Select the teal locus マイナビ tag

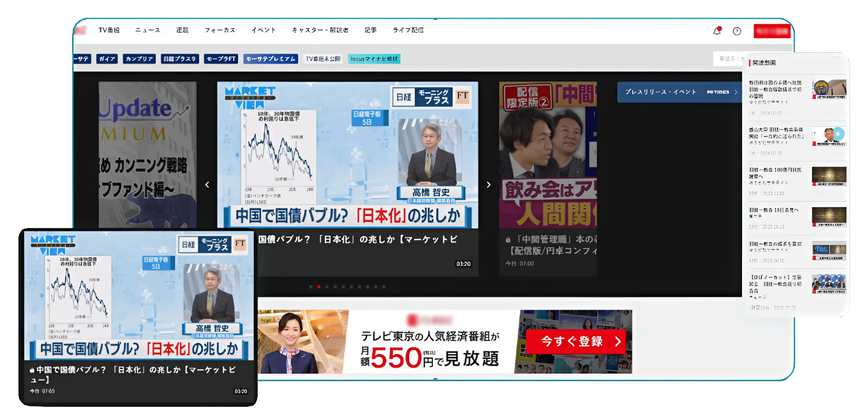(374, 59)
